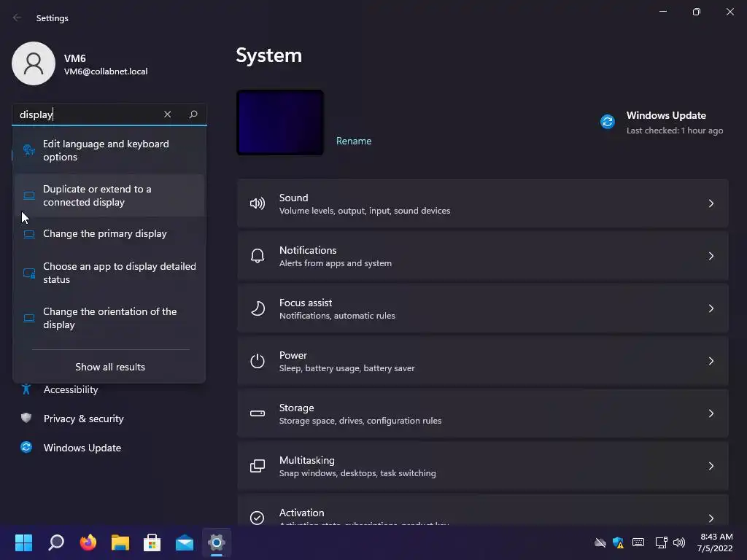This screenshot has height=560, width=747.
Task: Clear the search box with the X icon
Action: point(167,114)
